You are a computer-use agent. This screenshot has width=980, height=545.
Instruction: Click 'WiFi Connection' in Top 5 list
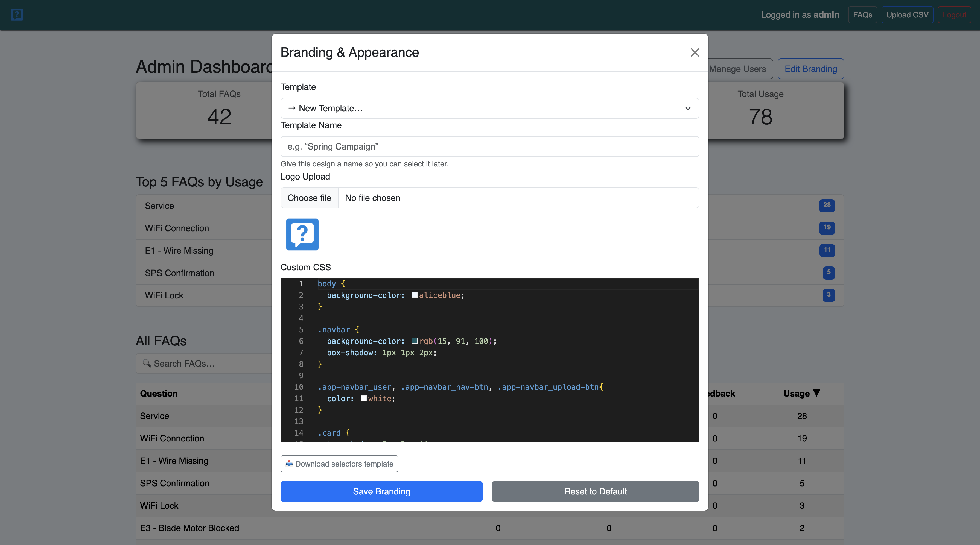(177, 228)
